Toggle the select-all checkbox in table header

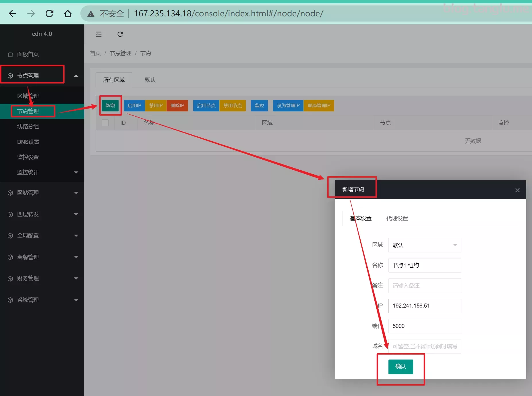point(105,123)
